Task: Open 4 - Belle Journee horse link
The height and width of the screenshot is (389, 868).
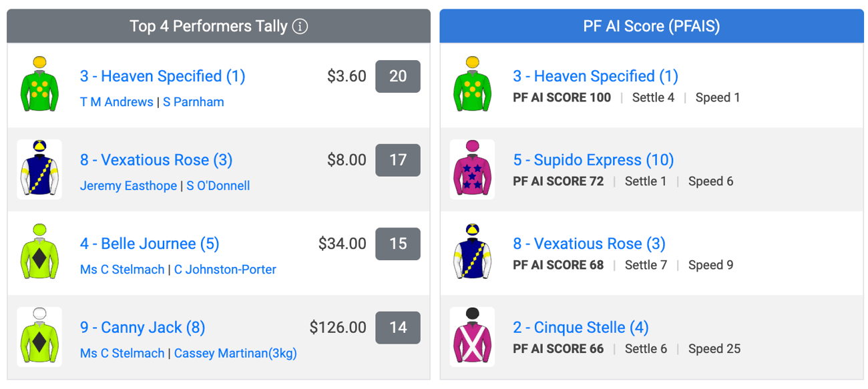Action: 150,244
